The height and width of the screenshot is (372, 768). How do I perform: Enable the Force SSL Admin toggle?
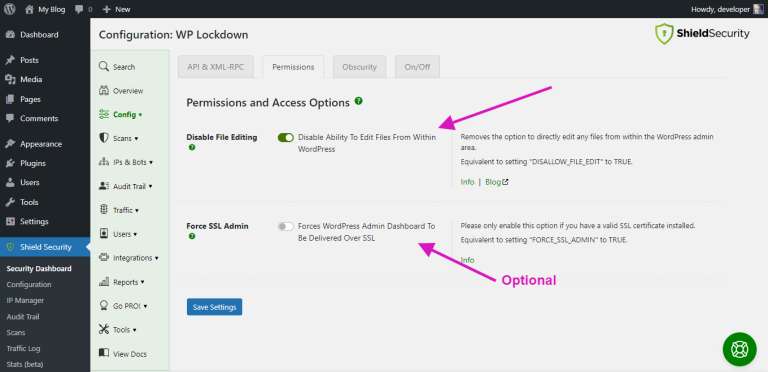(286, 226)
